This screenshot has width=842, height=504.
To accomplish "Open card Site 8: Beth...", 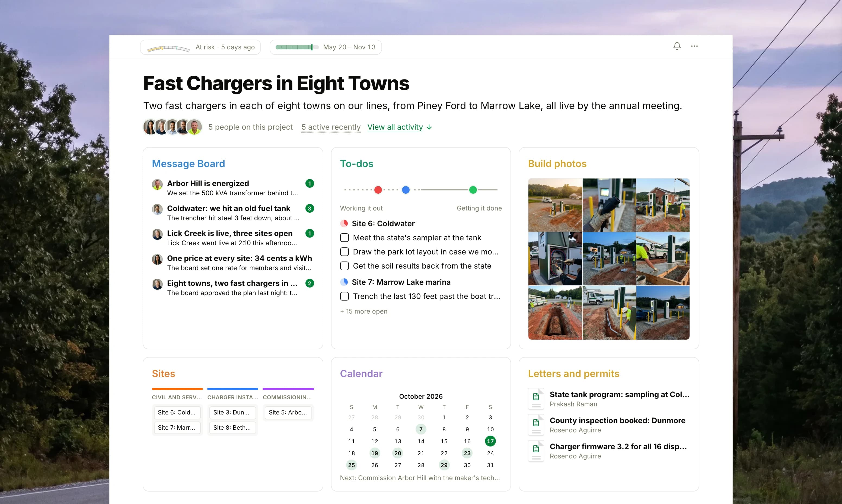I will (232, 428).
